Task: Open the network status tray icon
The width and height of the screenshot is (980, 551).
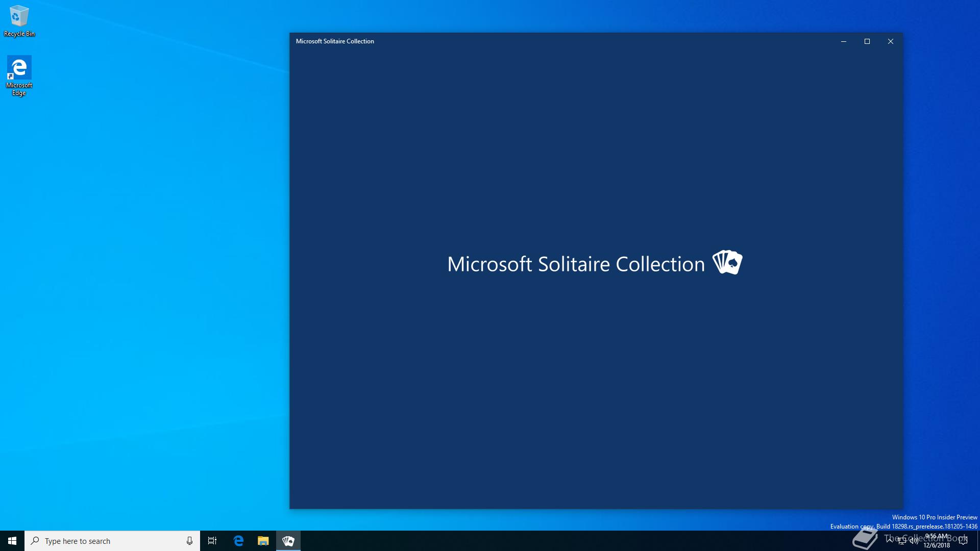Action: click(x=902, y=541)
